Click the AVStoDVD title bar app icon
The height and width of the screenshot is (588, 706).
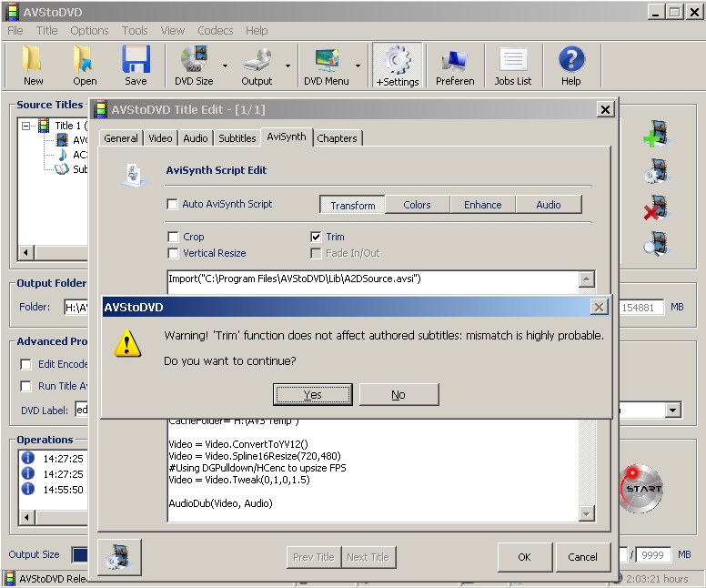pyautogui.click(x=13, y=12)
